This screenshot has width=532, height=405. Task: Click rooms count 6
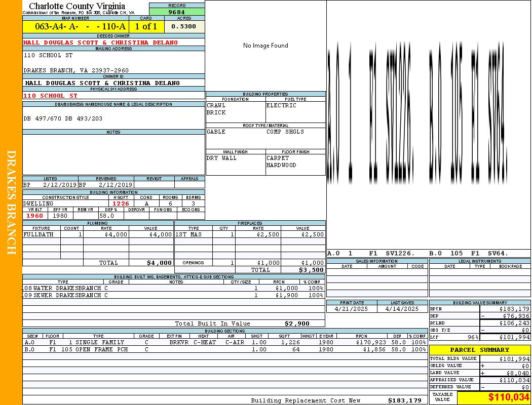click(170, 204)
